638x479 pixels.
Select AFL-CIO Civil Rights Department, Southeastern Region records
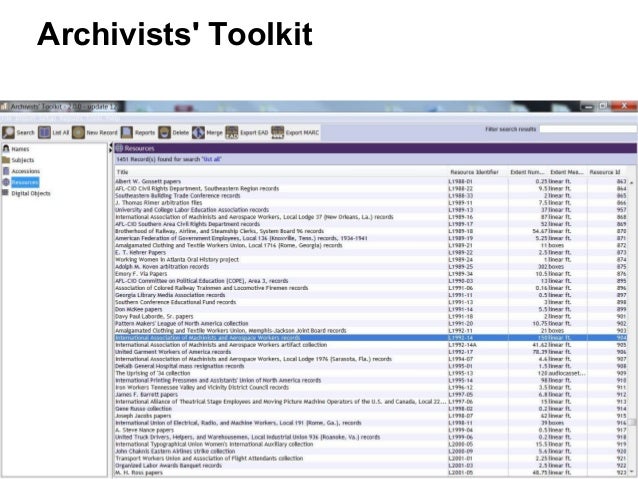(x=371, y=188)
